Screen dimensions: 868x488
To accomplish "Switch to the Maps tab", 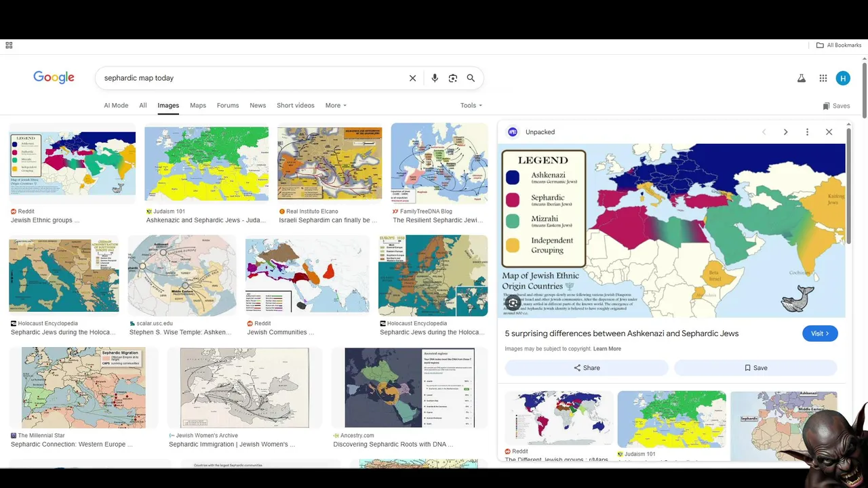I will coord(198,106).
